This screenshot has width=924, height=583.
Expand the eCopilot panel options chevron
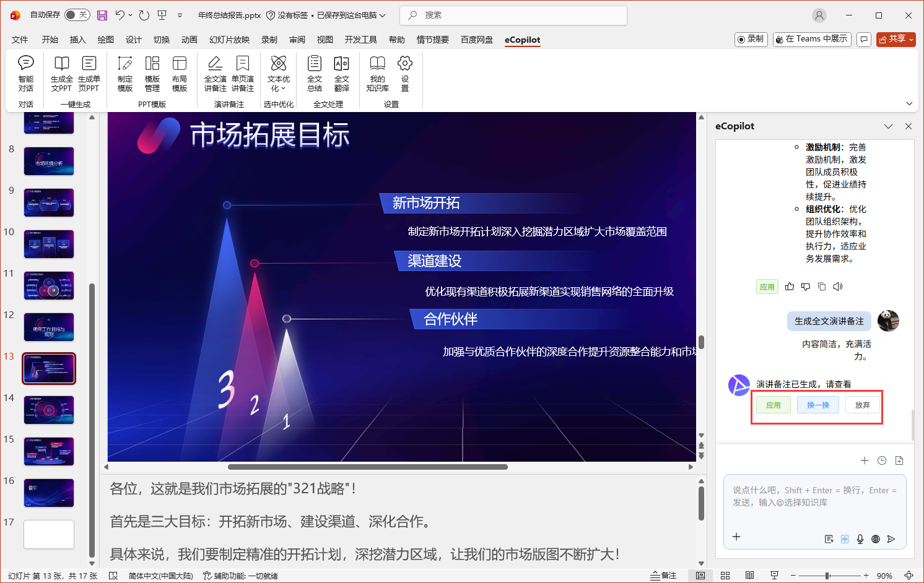(x=889, y=126)
